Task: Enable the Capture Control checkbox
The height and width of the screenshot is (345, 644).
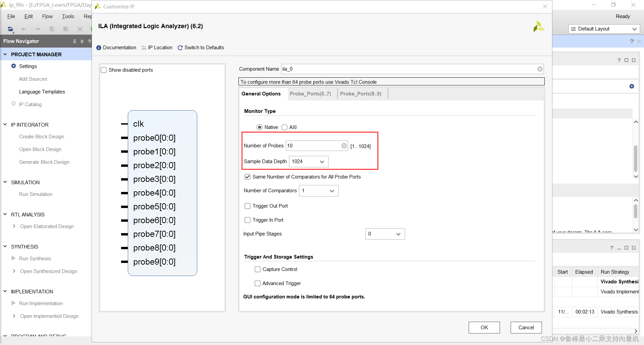Action: coord(258,269)
